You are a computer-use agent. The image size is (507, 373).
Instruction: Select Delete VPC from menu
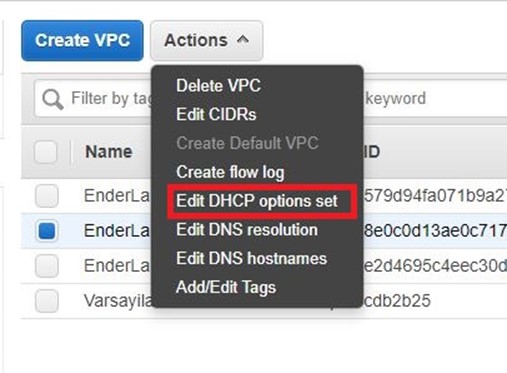tap(218, 86)
